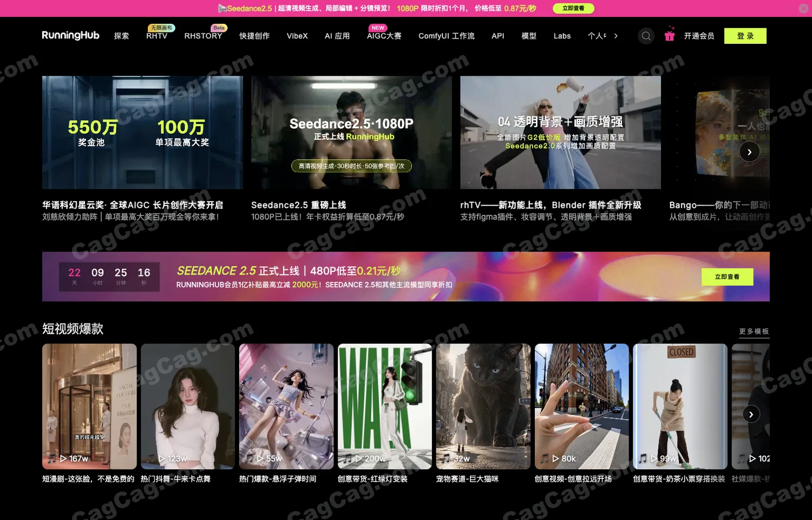
Task: Open the AIGC大赛 nav item
Action: tap(384, 36)
